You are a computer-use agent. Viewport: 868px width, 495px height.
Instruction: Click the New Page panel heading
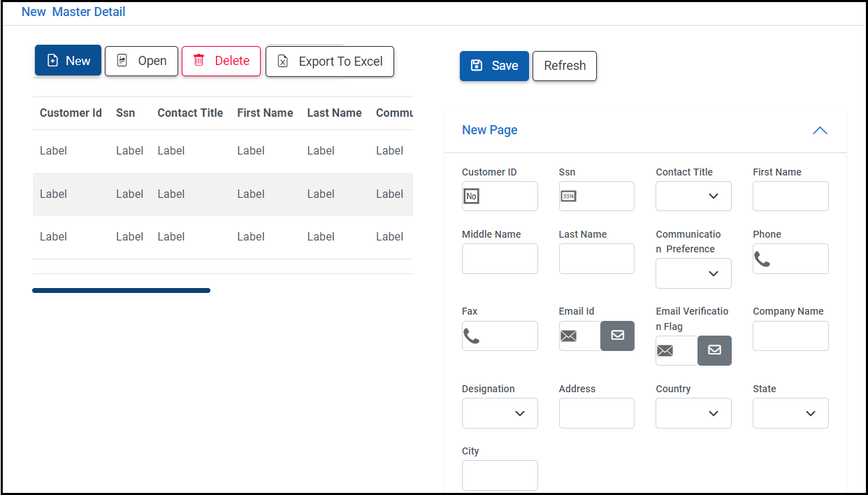490,130
